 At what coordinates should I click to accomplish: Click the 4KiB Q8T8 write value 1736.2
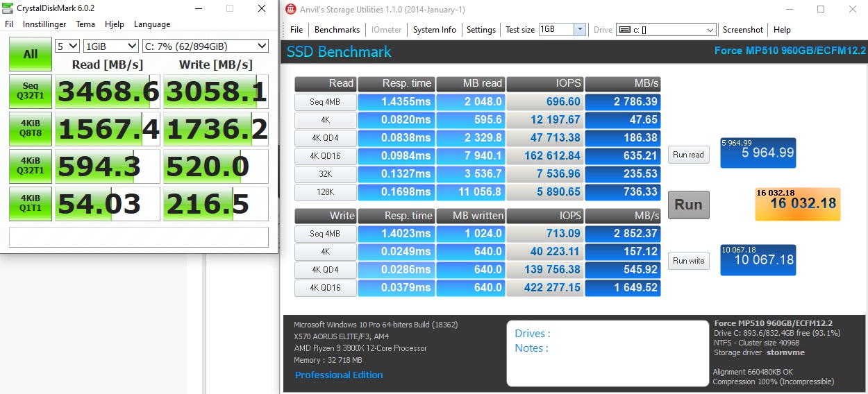(216, 129)
